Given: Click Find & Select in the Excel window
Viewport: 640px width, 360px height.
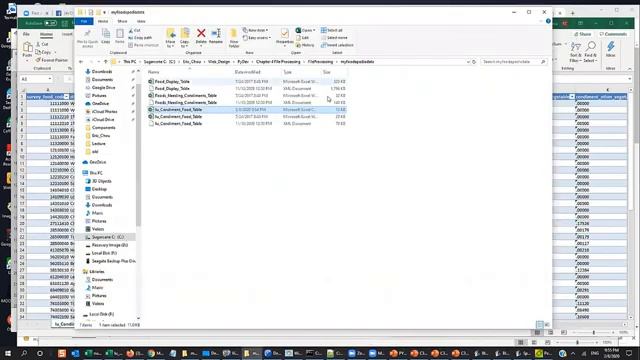Looking at the screenshot, I should pos(591,52).
